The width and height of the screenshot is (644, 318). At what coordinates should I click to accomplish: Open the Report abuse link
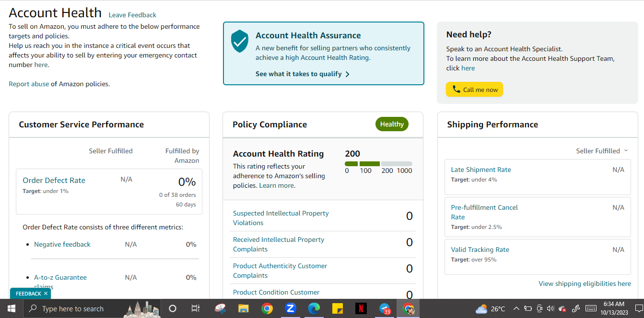point(29,84)
